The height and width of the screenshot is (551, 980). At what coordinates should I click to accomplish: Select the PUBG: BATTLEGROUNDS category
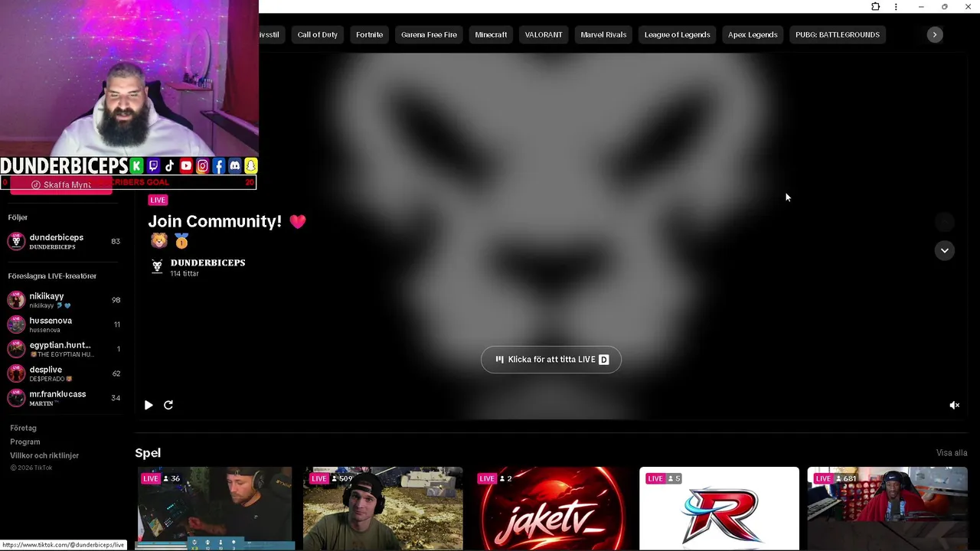pyautogui.click(x=838, y=34)
